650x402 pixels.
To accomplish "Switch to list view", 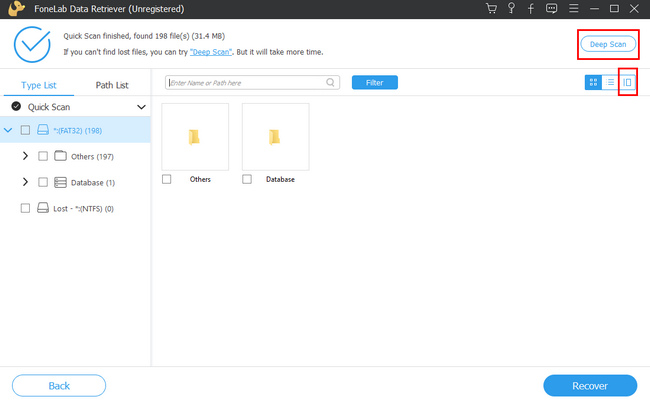I will pos(610,82).
